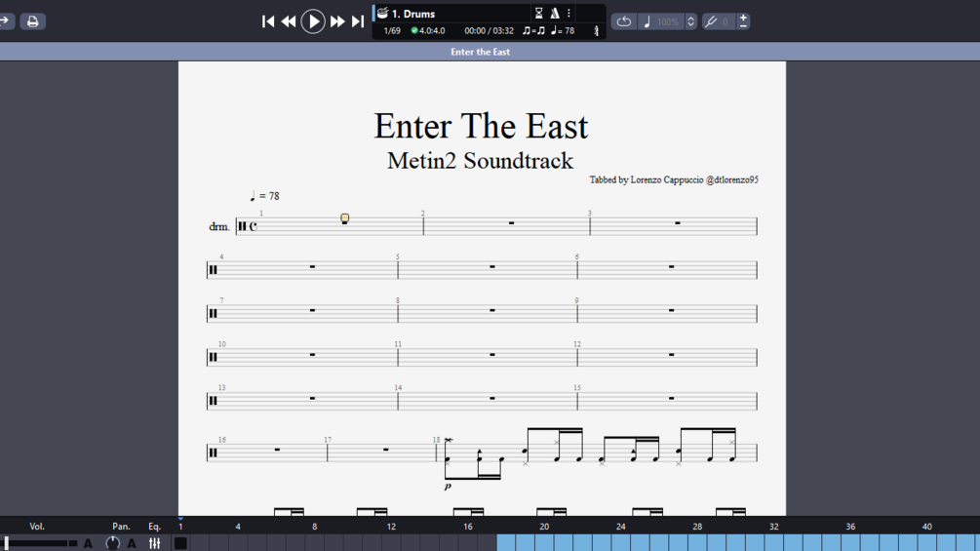Toggle volume automation A button
The width and height of the screenshot is (980, 551).
pos(88,543)
